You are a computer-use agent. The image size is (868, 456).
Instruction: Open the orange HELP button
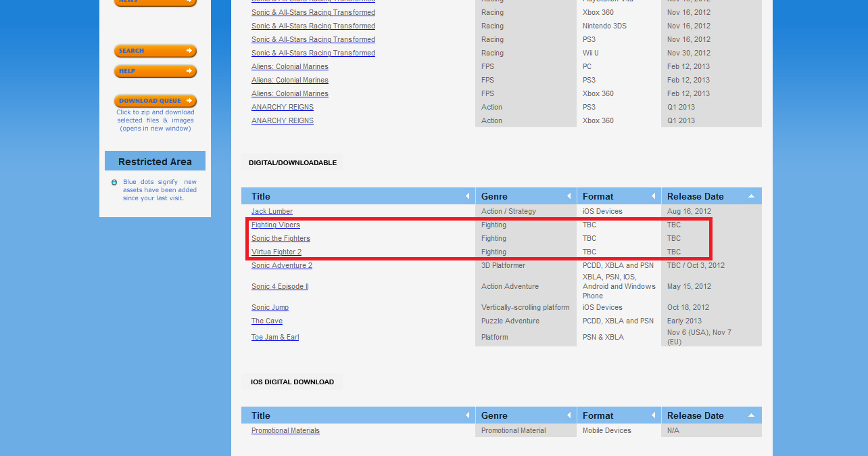pos(155,71)
